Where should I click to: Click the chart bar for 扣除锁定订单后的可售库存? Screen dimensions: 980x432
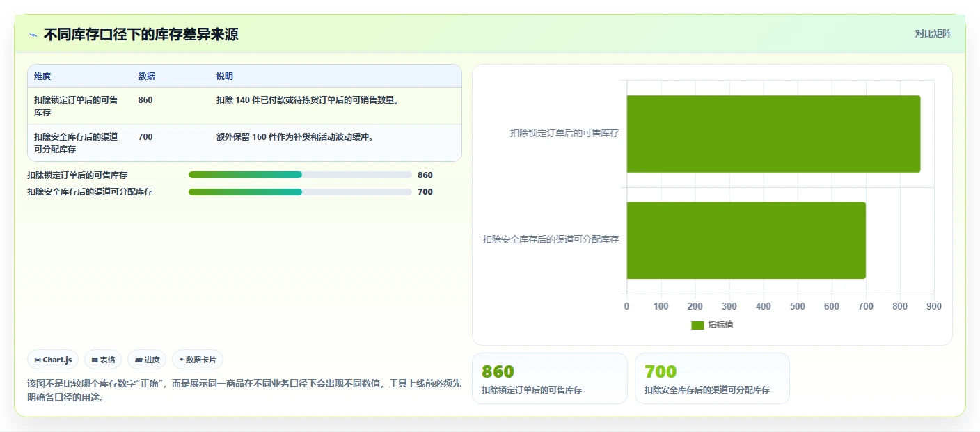(x=773, y=134)
